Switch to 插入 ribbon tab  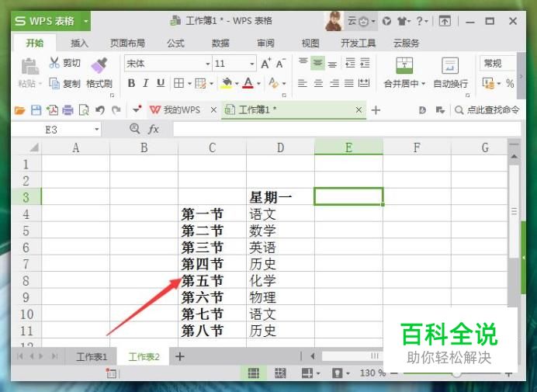tap(79, 43)
